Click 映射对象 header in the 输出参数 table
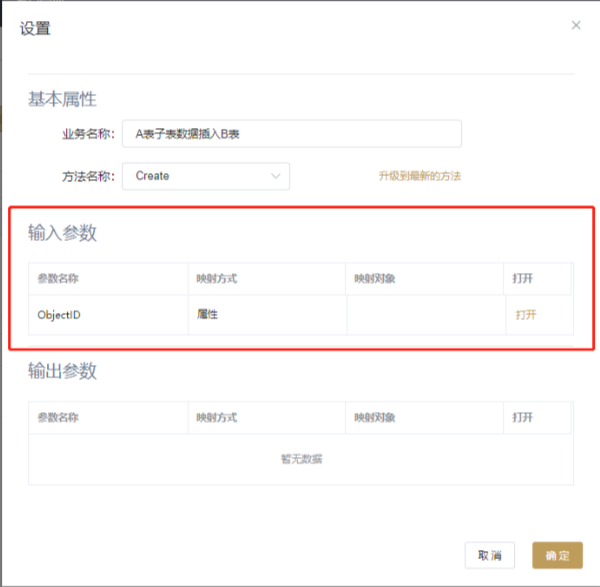 click(376, 416)
